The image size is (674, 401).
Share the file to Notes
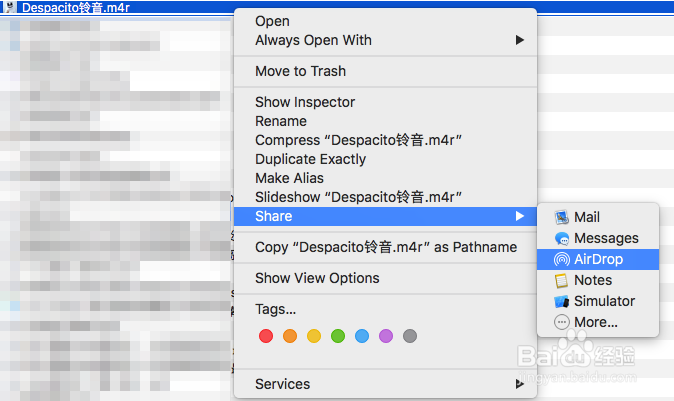598,281
